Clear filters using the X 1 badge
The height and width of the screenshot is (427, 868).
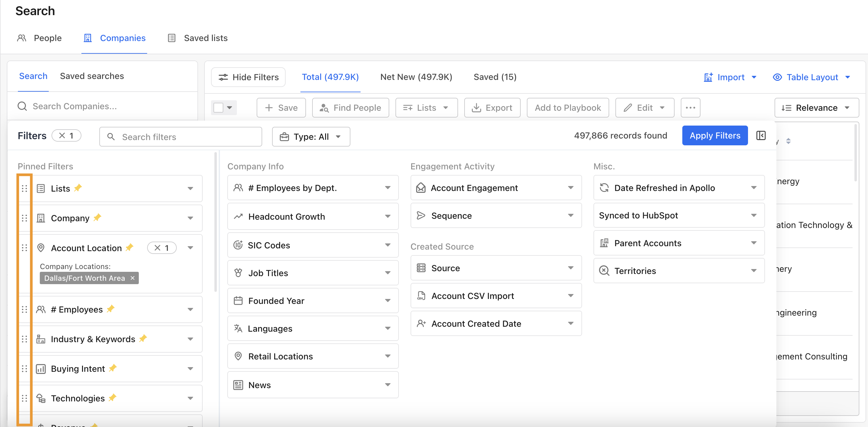click(66, 135)
